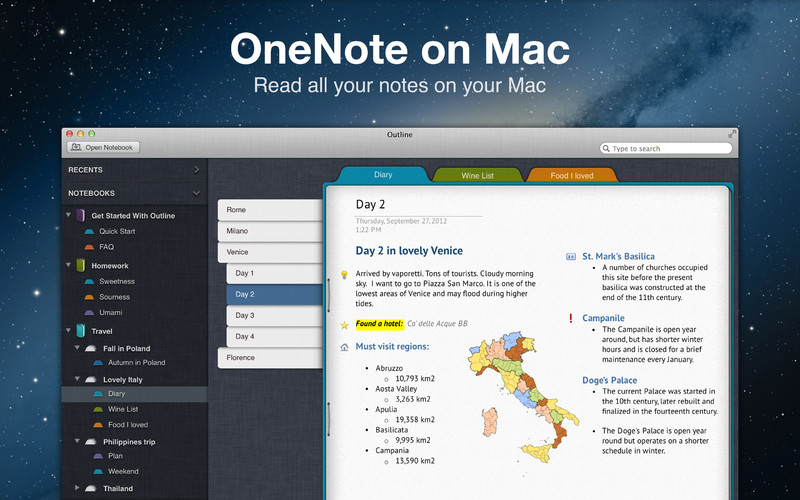Switch to the Food I loved tab
The height and width of the screenshot is (500, 800).
(572, 176)
